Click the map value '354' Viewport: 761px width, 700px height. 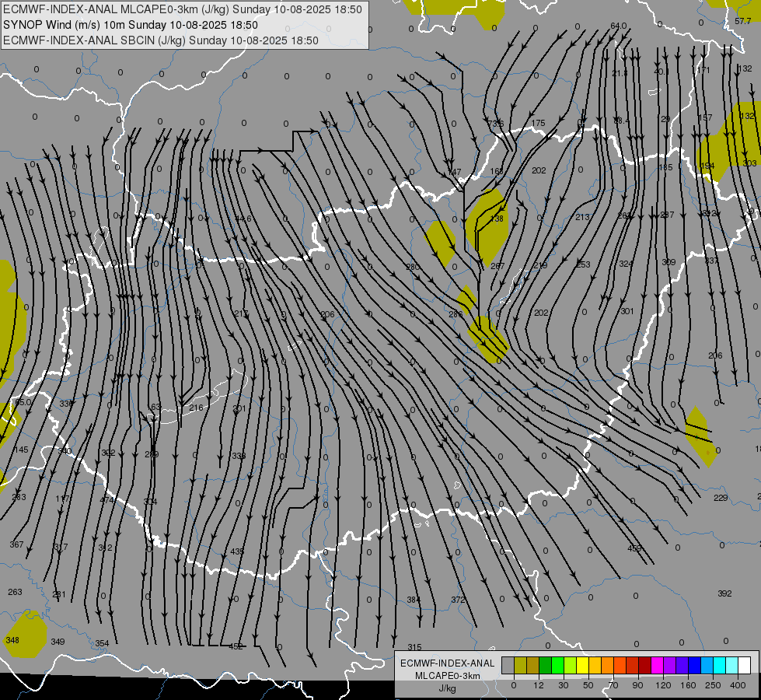pyautogui.click(x=102, y=643)
